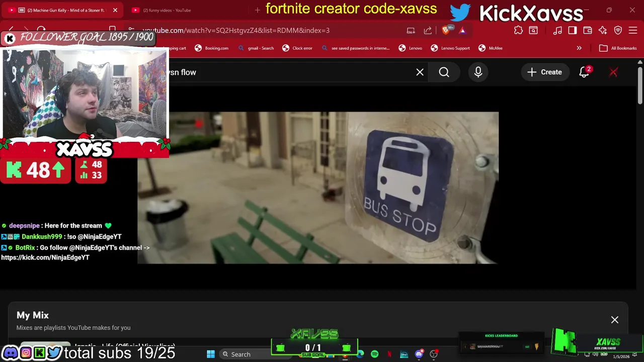Clear the YouTube search box text
The image size is (644, 362).
[x=420, y=72]
